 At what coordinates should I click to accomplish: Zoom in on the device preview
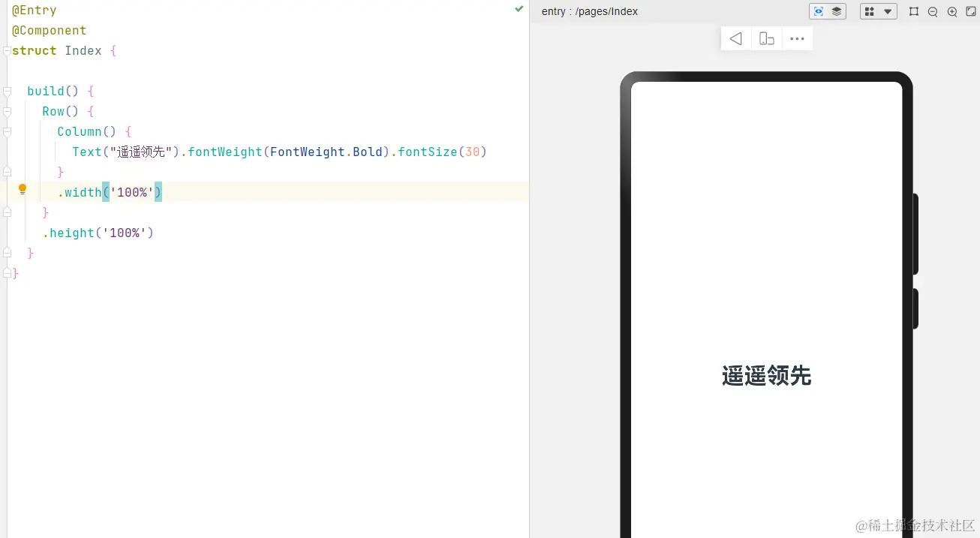tap(951, 11)
